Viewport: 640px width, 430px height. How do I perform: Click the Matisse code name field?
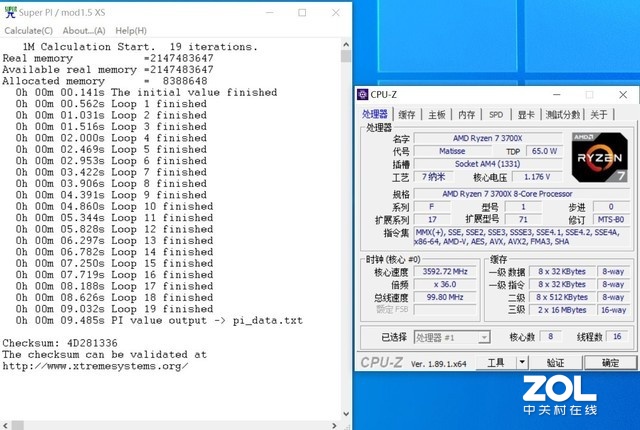coord(452,151)
